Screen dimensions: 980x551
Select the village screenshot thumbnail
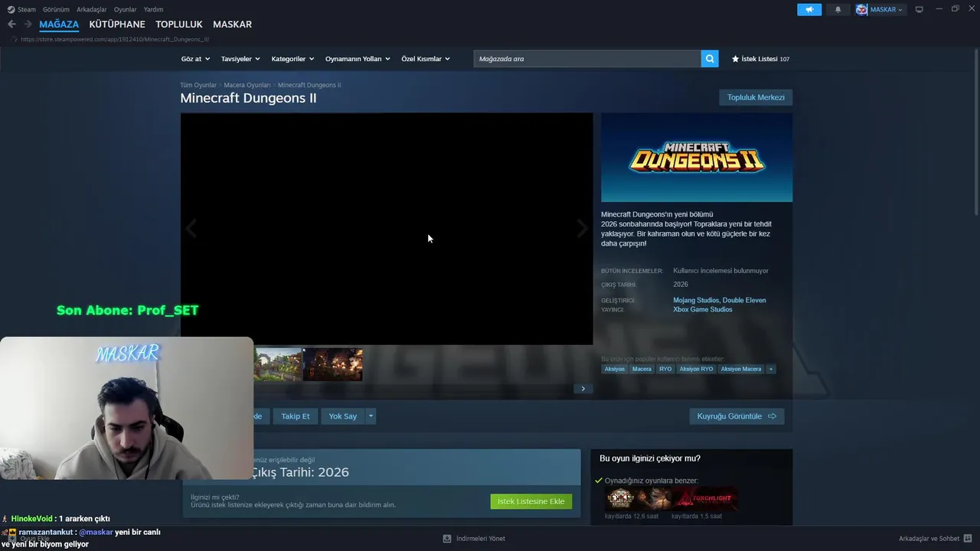tap(278, 364)
